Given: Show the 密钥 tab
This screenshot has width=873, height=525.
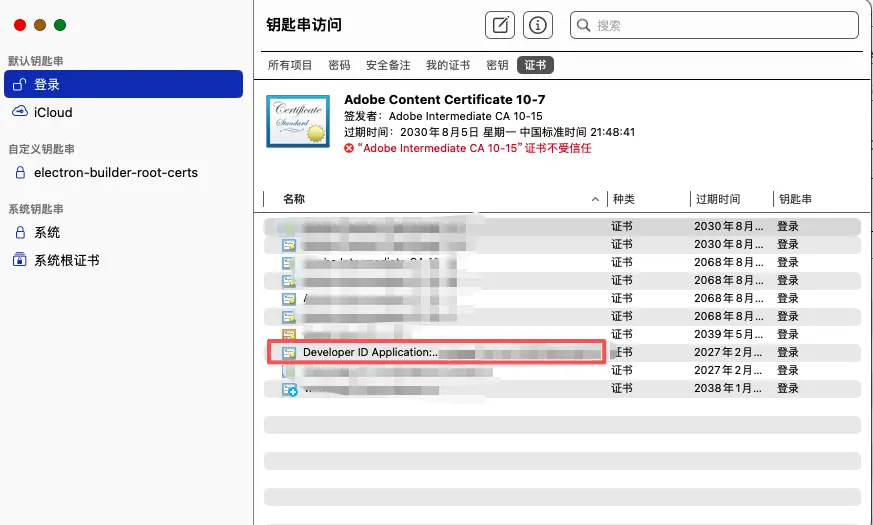Looking at the screenshot, I should (x=497, y=65).
